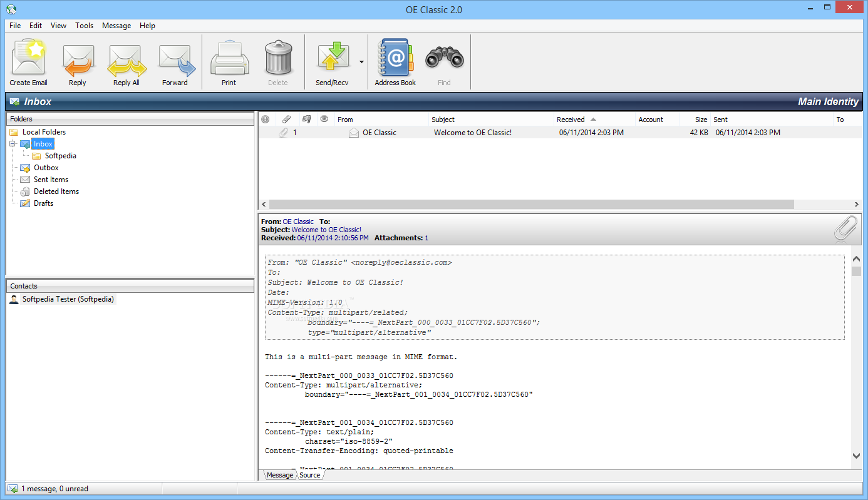Open the Send/Recv dropdown arrow
868x500 pixels.
pyautogui.click(x=361, y=62)
